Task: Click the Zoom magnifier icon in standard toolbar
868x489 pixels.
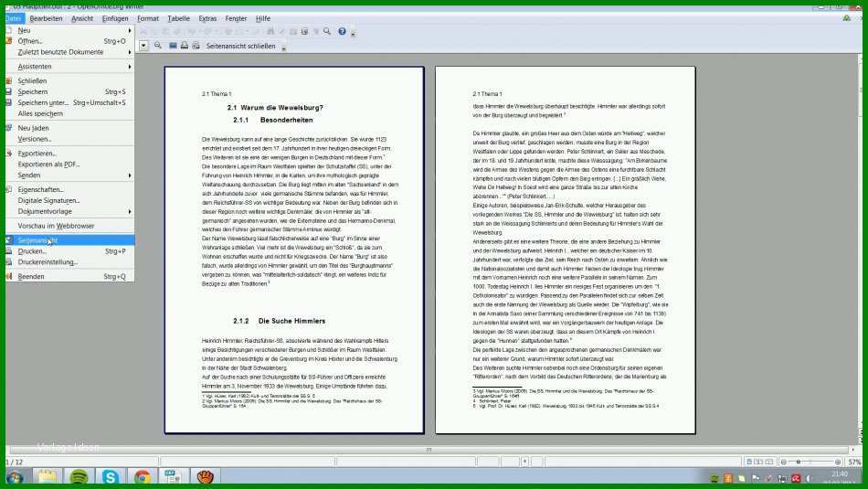Action: click(x=327, y=32)
